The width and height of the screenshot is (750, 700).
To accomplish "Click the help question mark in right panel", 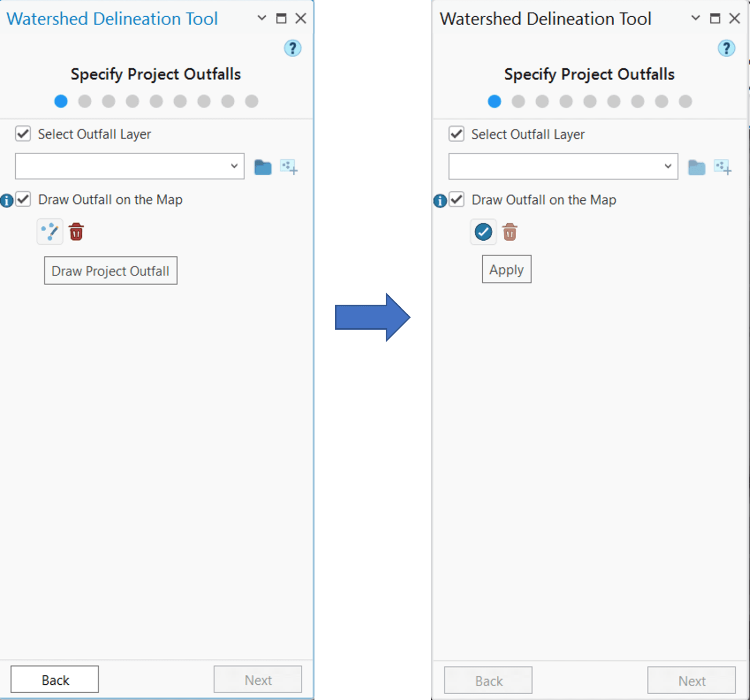I will pyautogui.click(x=726, y=48).
